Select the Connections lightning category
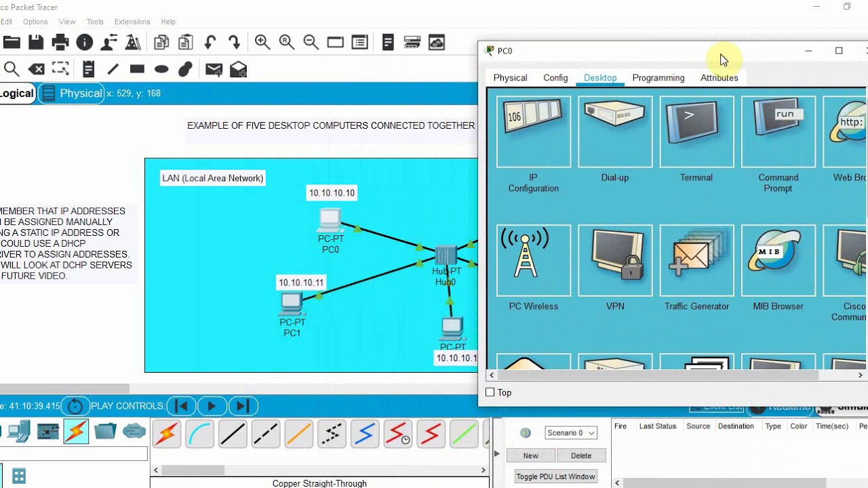 76,431
